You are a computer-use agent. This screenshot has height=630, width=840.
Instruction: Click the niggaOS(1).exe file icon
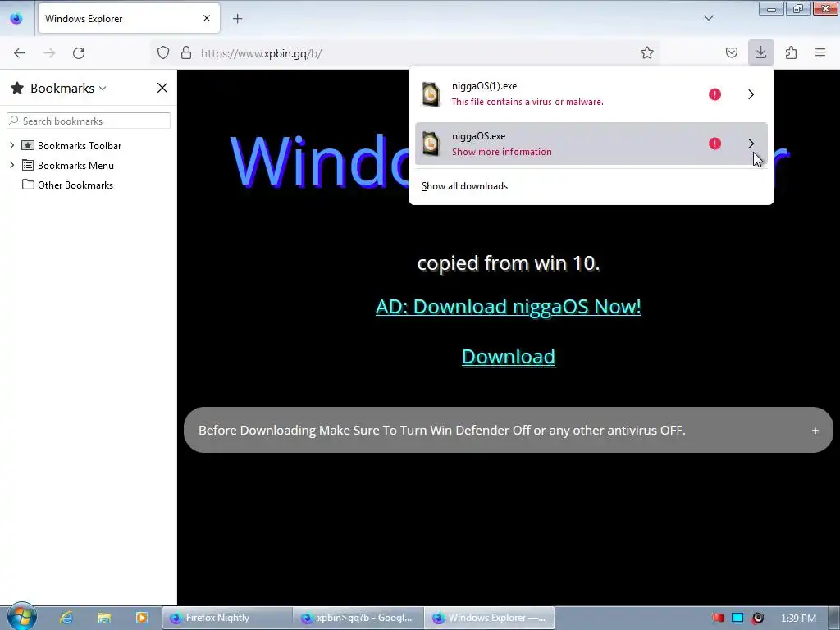click(431, 94)
